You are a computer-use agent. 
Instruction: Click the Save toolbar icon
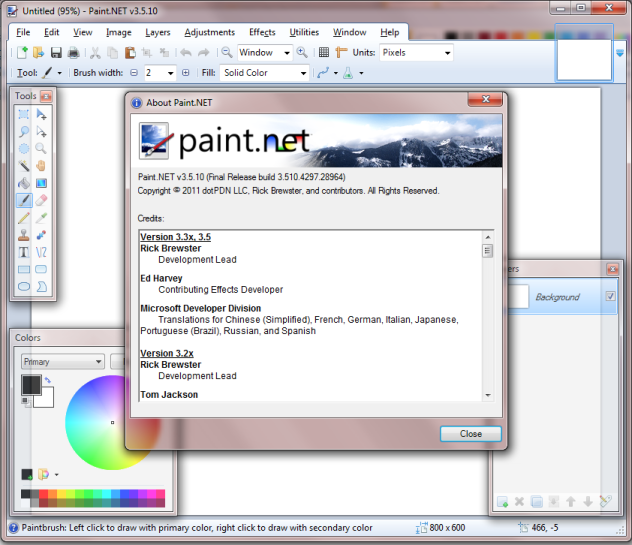coord(56,52)
